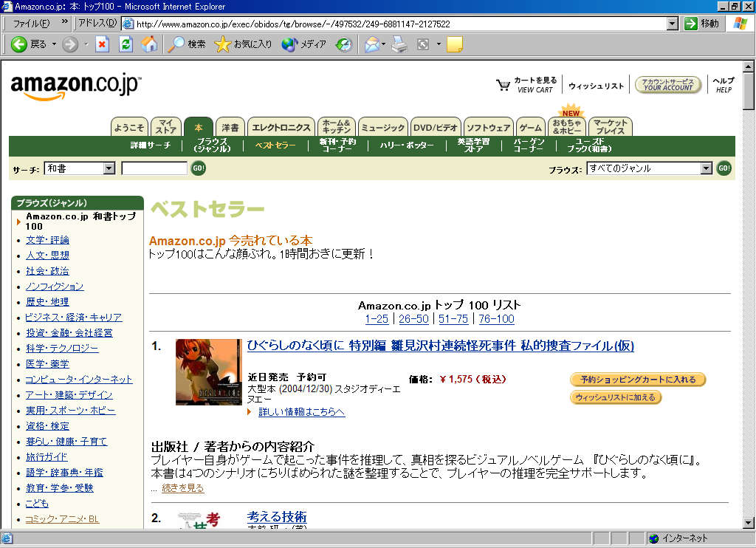Open the 26-50 ranking link
The width and height of the screenshot is (756, 548).
(x=413, y=319)
